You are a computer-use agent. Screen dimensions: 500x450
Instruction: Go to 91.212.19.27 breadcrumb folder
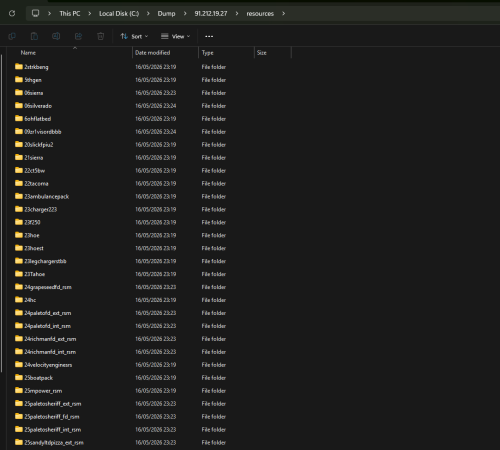(211, 14)
